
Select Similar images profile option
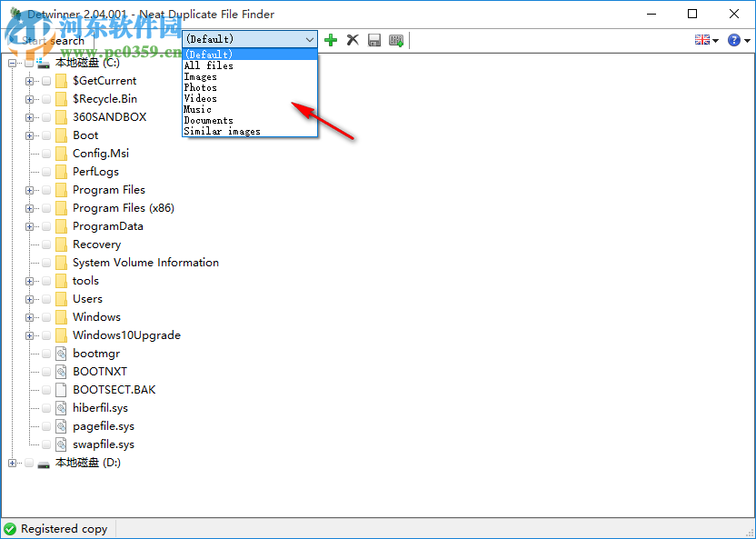tap(250, 131)
